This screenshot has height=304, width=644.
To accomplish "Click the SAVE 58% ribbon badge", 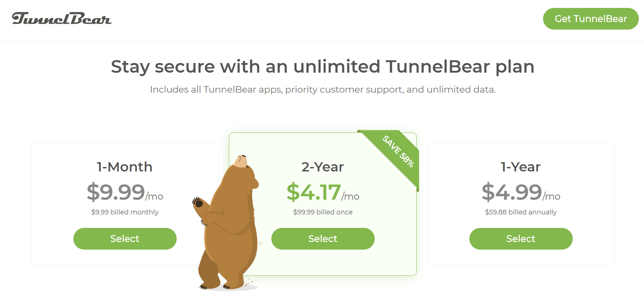I will (398, 151).
